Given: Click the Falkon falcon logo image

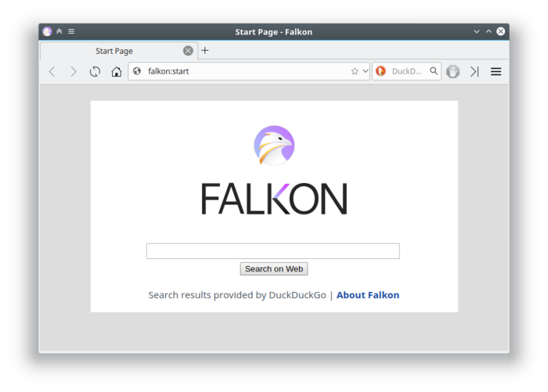Looking at the screenshot, I should coord(274,146).
